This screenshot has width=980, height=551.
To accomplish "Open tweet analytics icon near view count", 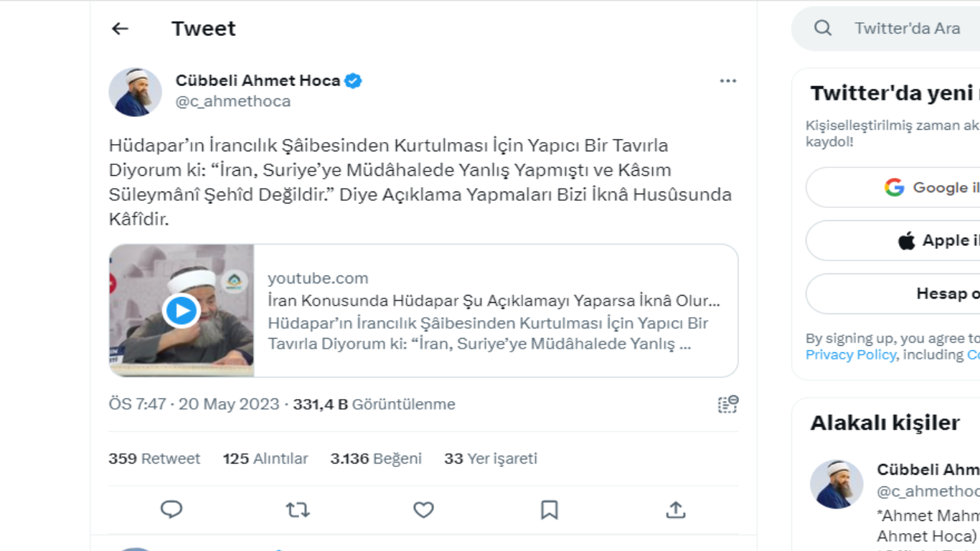I will coord(727,404).
